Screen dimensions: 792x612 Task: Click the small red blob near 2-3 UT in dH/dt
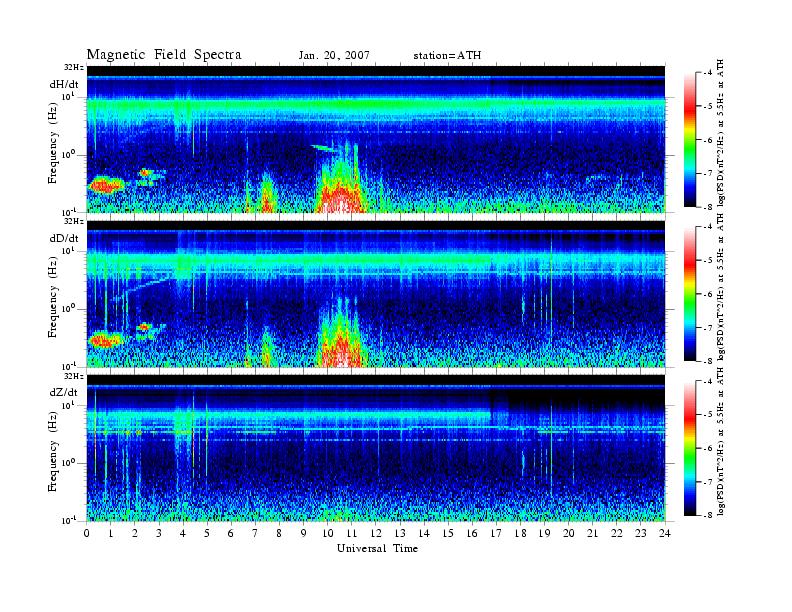click(145, 173)
